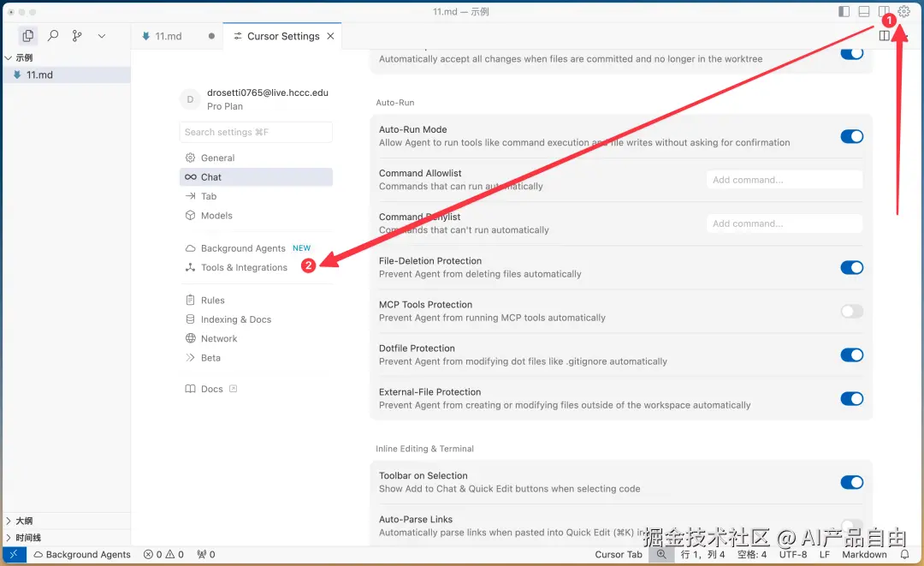The image size is (924, 566).
Task: Toggle Dotfile Protection switch
Action: (851, 355)
